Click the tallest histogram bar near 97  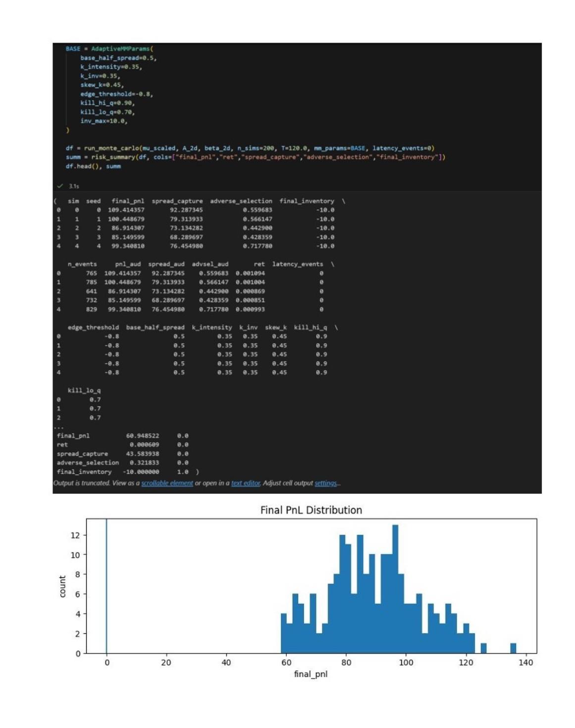pyautogui.click(x=395, y=589)
